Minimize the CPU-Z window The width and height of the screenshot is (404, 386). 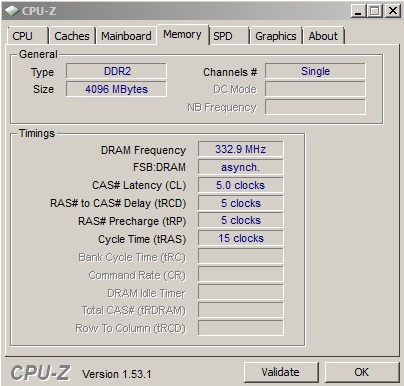click(358, 11)
